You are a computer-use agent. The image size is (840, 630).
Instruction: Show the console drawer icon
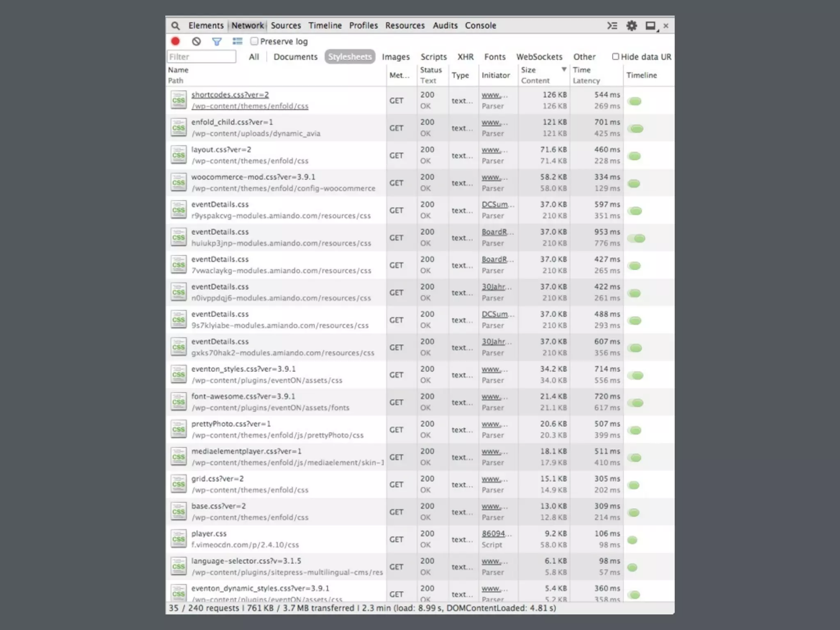[612, 26]
